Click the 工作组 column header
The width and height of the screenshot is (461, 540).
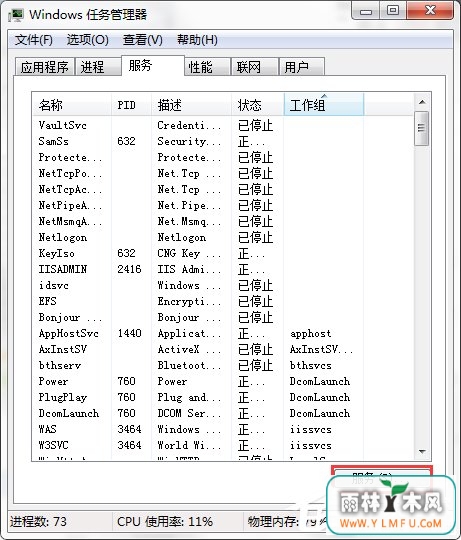click(324, 105)
